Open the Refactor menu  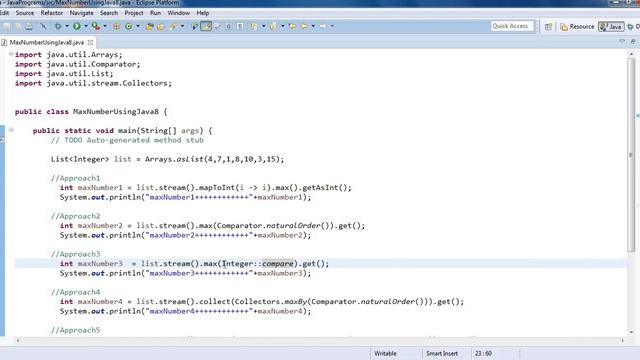[x=52, y=13]
